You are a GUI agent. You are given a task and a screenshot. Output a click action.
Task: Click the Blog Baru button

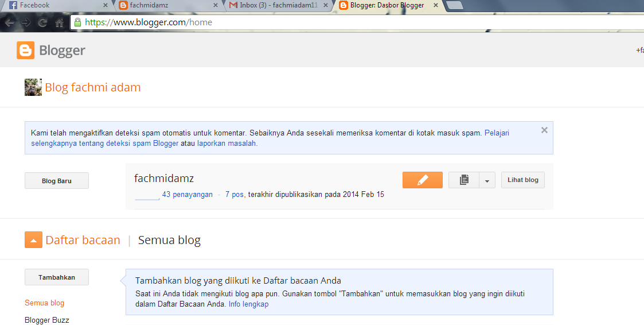[57, 181]
